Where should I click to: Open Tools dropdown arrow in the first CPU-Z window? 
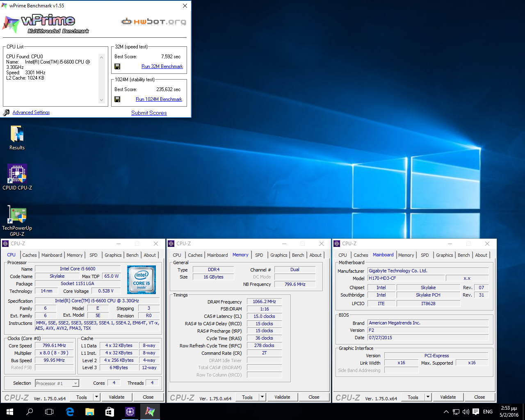(96, 397)
